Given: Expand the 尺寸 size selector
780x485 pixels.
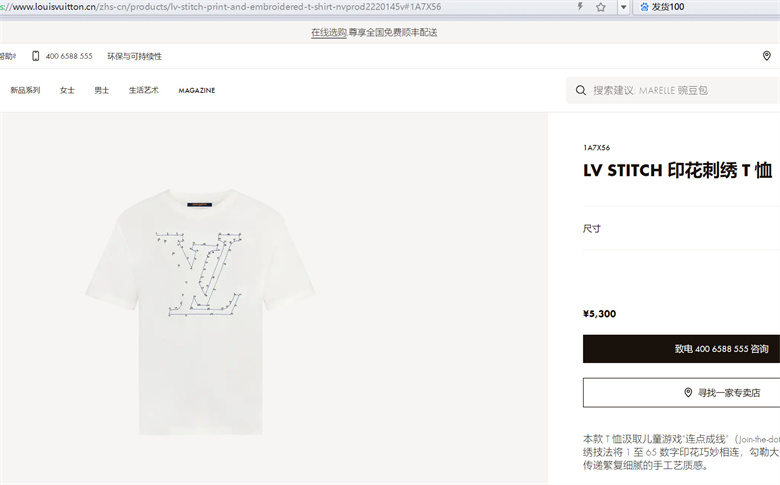Looking at the screenshot, I should tap(682, 228).
